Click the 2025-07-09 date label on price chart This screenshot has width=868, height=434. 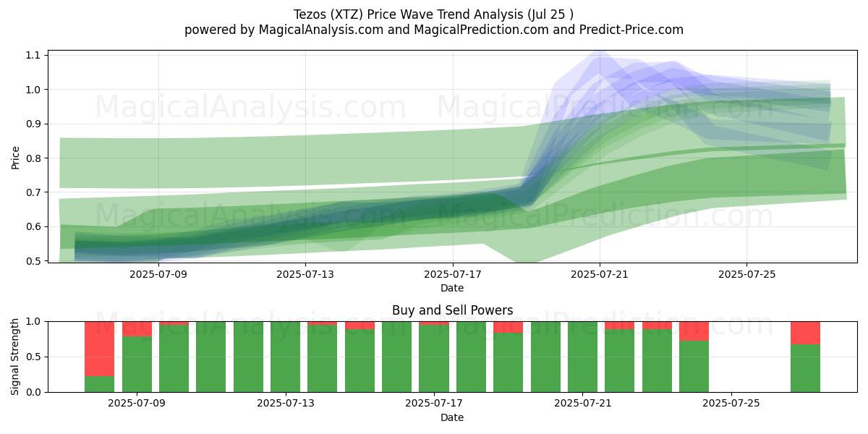click(x=158, y=274)
